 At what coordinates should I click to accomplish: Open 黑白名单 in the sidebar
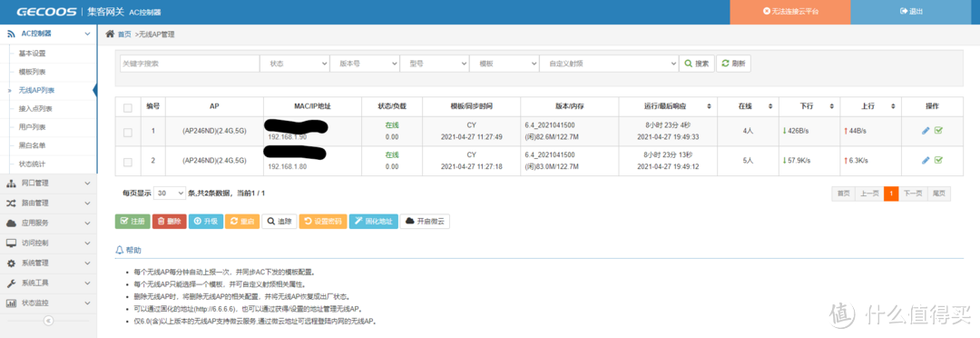[32, 145]
